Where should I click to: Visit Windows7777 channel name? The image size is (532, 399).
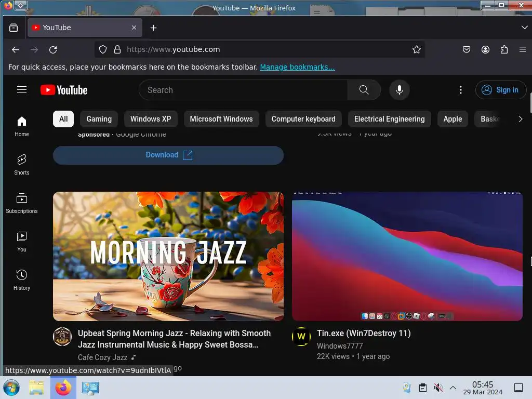tap(340, 345)
